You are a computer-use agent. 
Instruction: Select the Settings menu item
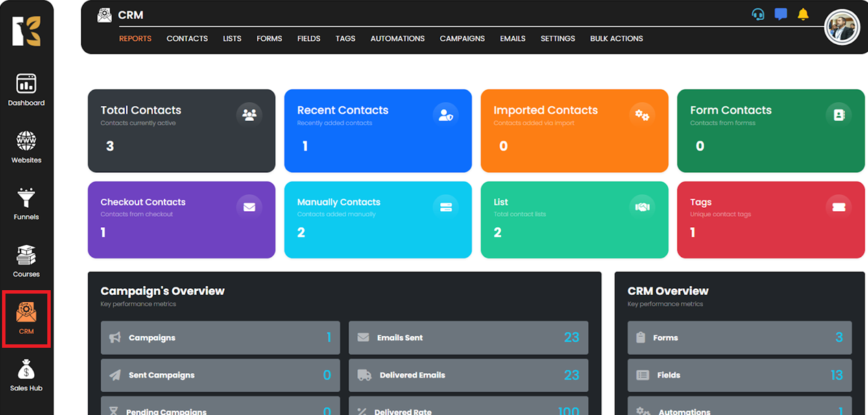557,38
